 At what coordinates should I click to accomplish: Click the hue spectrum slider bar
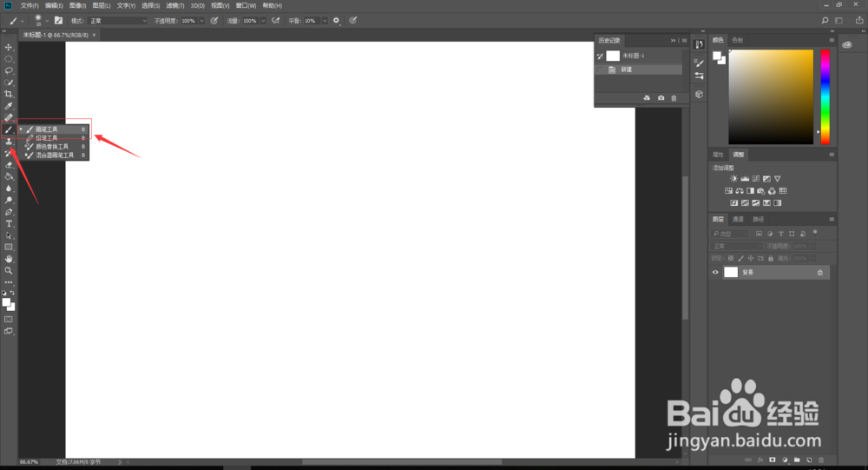coord(825,97)
